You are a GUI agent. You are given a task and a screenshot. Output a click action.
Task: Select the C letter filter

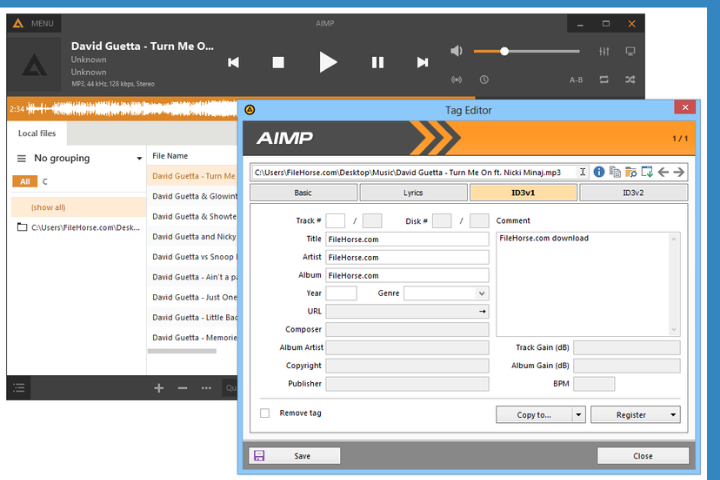coord(45,181)
